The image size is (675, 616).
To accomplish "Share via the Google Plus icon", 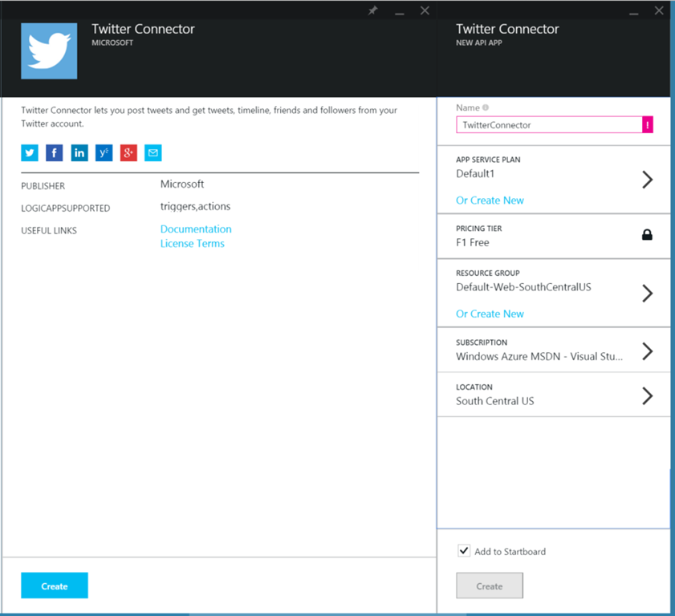I will pyautogui.click(x=128, y=152).
